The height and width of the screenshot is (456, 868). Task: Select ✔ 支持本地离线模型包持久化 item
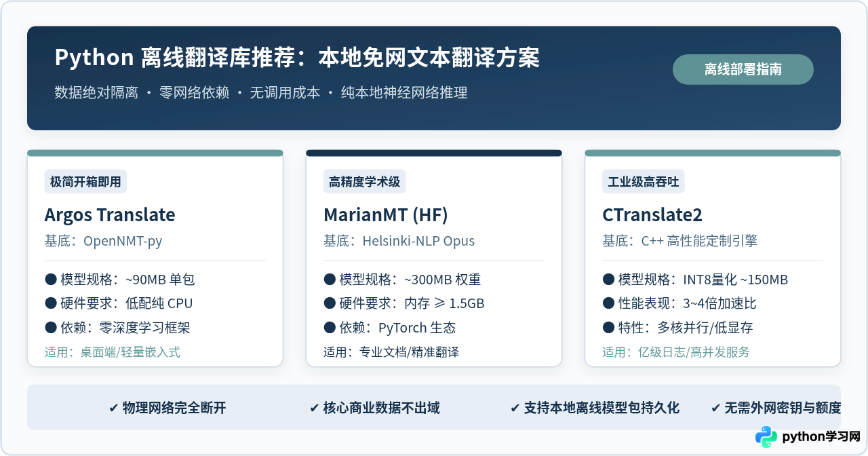click(x=595, y=408)
